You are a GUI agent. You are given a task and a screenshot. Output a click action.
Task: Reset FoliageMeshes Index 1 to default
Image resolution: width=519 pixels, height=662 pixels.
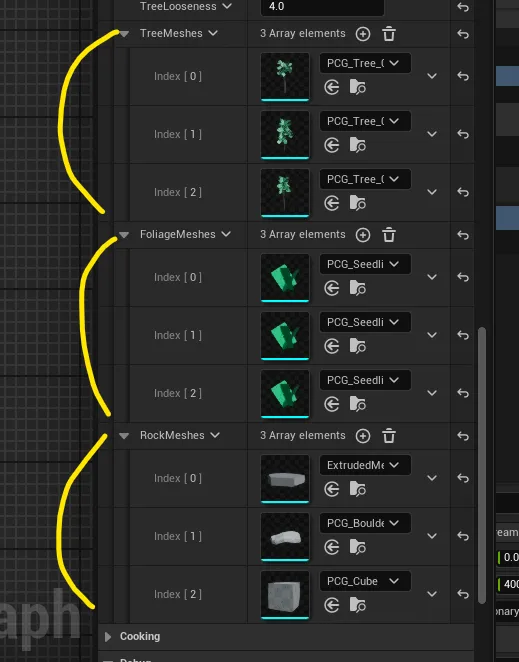click(463, 335)
